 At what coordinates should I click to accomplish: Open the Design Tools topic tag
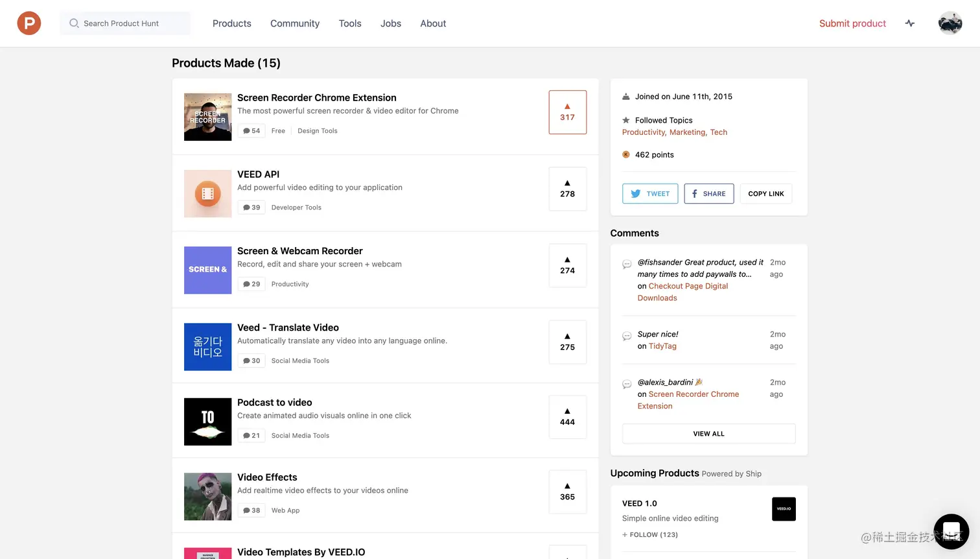point(318,131)
